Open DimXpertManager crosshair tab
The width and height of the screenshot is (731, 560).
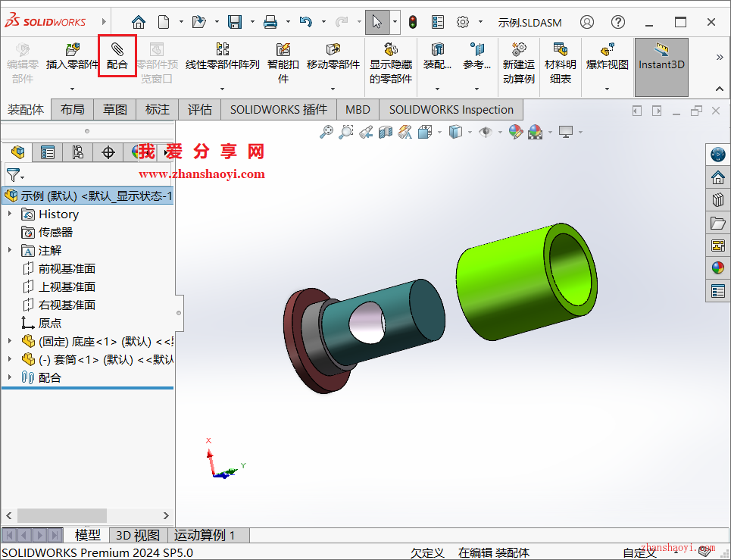tap(108, 152)
